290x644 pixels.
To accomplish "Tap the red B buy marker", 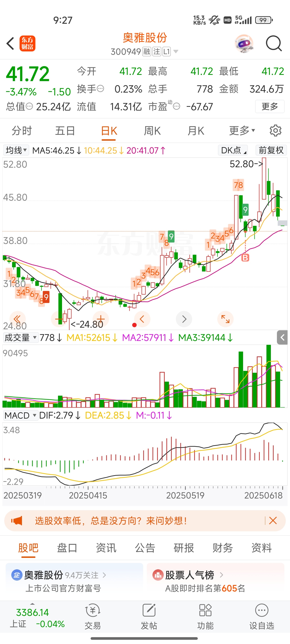I will click(245, 258).
